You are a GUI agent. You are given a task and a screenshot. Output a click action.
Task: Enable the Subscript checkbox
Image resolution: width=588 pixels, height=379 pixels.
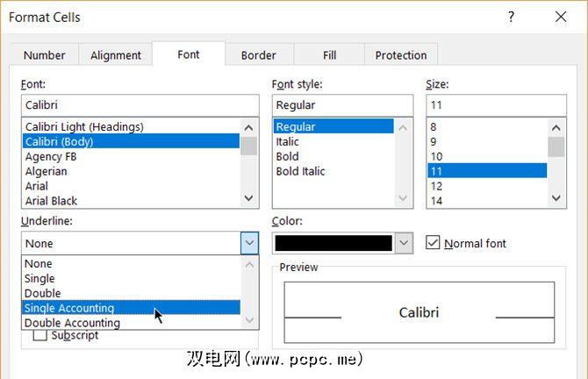tap(39, 335)
